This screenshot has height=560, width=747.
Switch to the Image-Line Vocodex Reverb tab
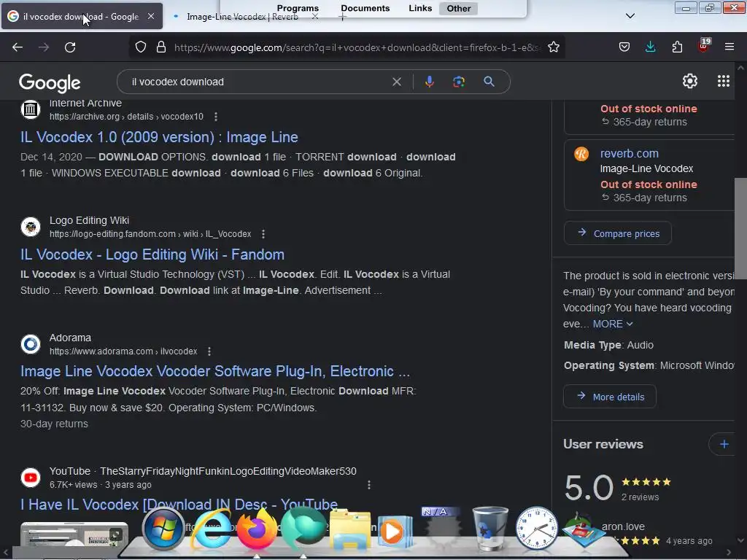[x=242, y=17]
